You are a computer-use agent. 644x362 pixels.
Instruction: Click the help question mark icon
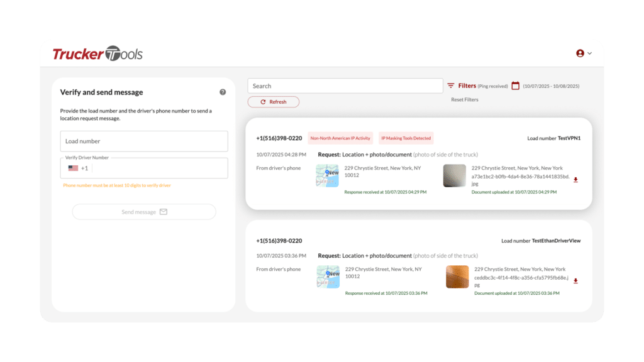(223, 92)
